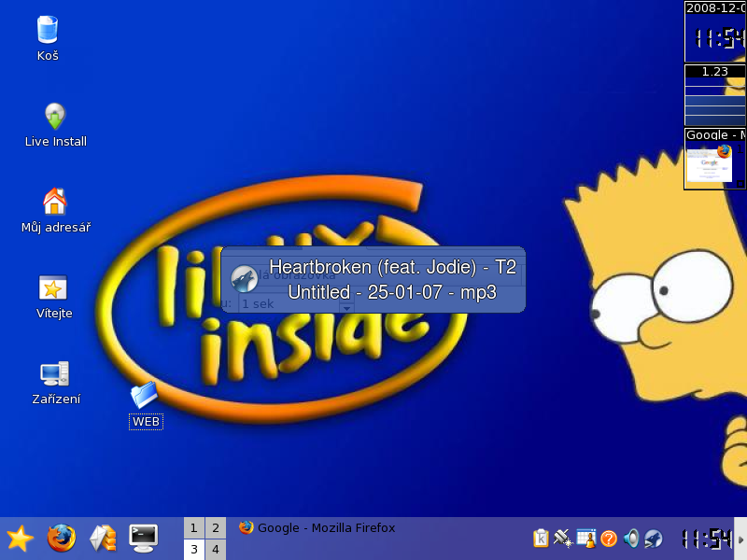The height and width of the screenshot is (560, 747).
Task: Open the orange help tray icon
Action: click(x=609, y=539)
